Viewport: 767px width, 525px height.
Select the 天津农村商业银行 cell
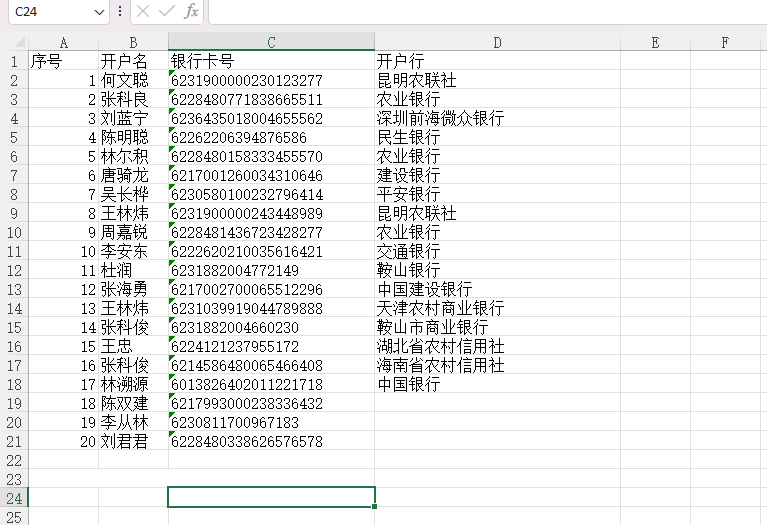pyautogui.click(x=497, y=308)
